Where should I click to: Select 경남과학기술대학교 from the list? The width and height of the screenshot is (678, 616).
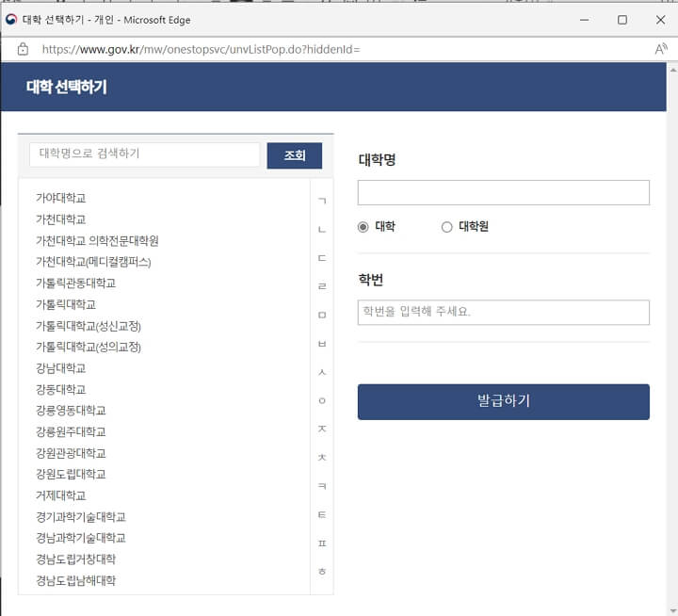pyautogui.click(x=81, y=538)
